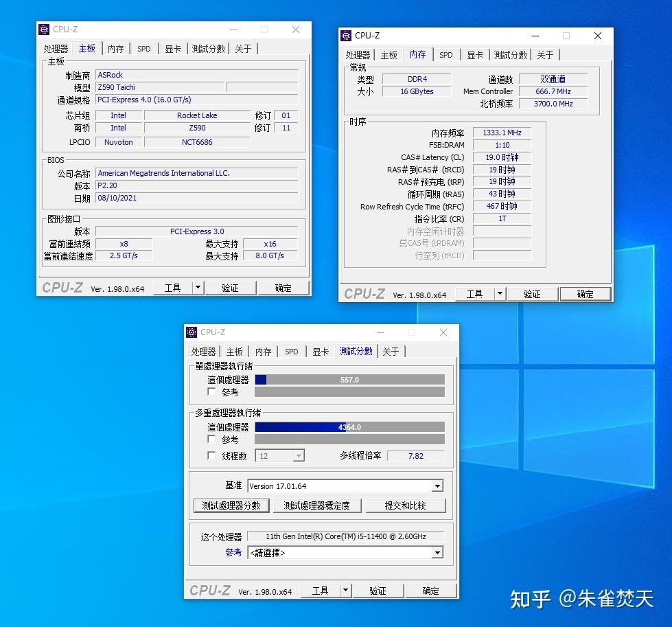The width and height of the screenshot is (672, 627).
Task: Click 确定 button in memory window
Action: (585, 294)
